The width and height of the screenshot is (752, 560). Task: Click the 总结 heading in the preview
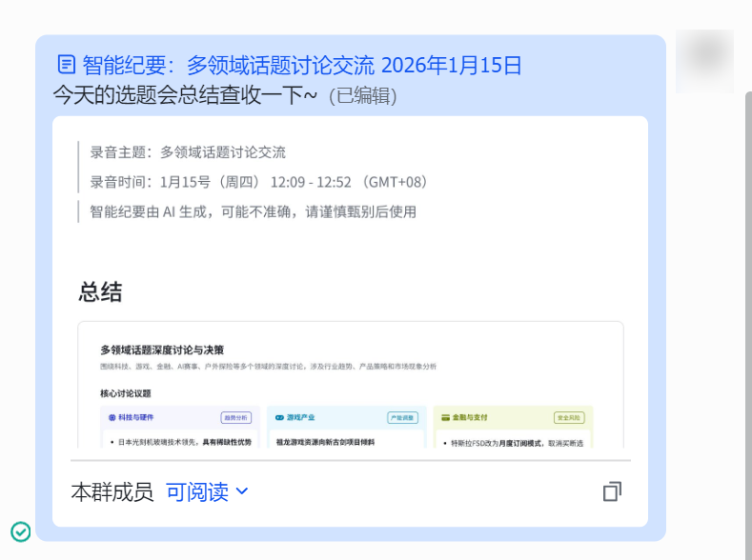click(100, 291)
